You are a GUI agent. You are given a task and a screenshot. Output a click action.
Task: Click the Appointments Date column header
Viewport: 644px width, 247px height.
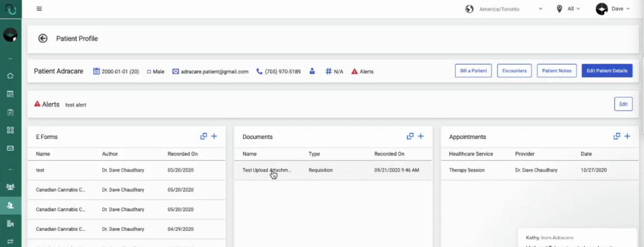[x=586, y=154]
